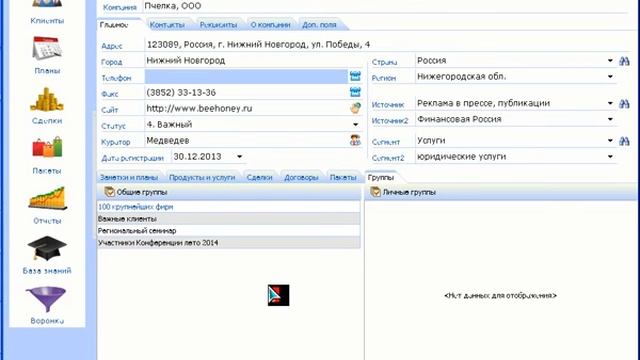Switch to the Группы tab

[x=381, y=178]
